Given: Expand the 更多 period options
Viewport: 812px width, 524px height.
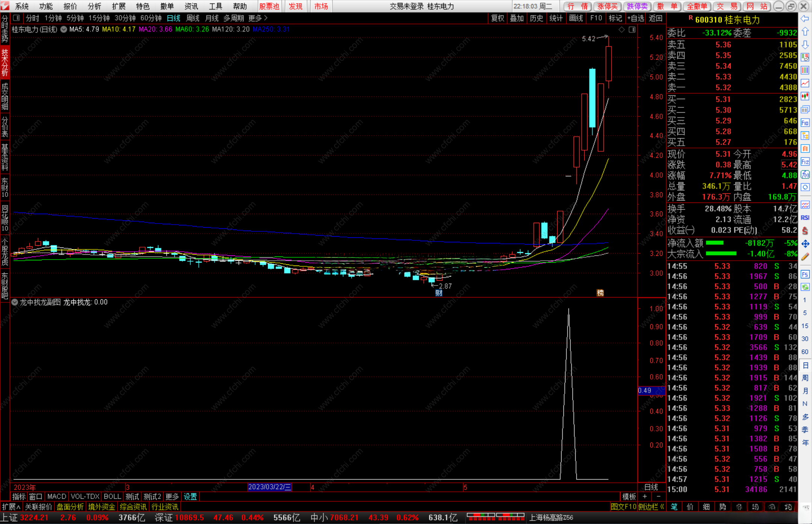Looking at the screenshot, I should click(258, 18).
